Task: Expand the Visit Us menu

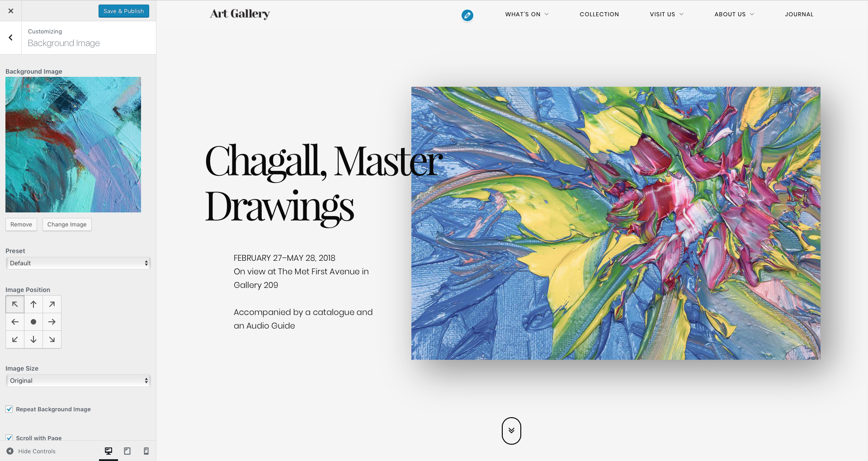Action: [x=667, y=14]
